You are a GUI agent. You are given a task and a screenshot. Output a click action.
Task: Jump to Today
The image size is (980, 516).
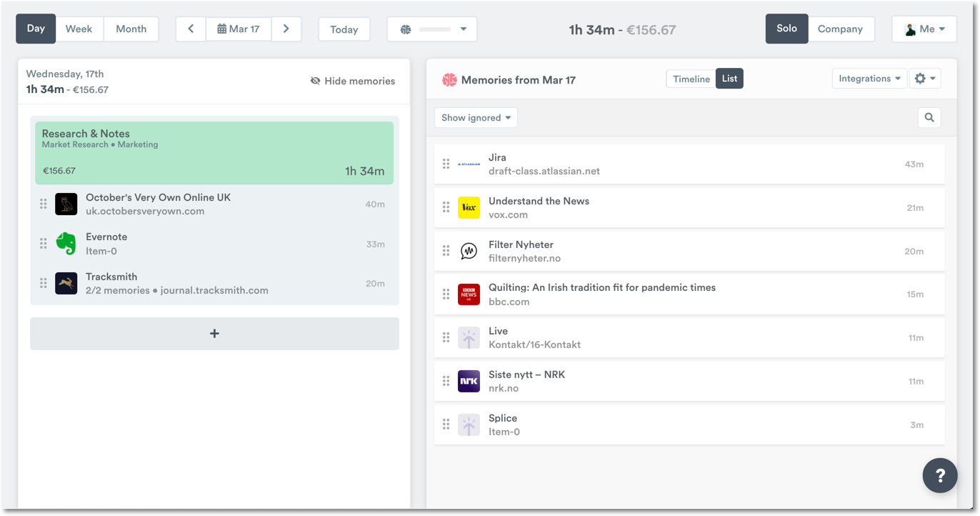tap(344, 29)
